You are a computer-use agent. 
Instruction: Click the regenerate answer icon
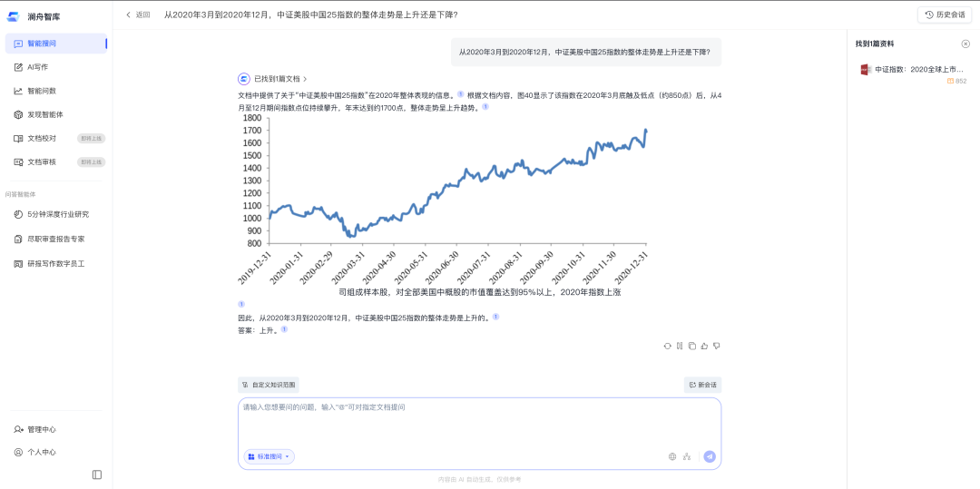(668, 346)
